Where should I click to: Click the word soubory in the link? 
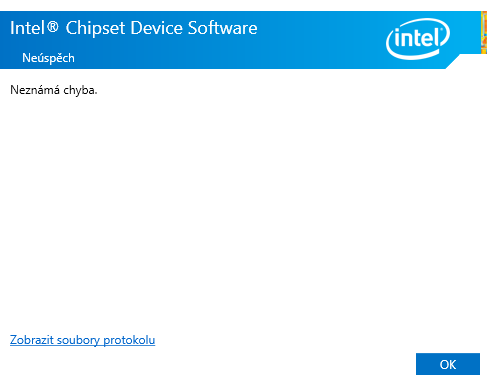pyautogui.click(x=78, y=340)
